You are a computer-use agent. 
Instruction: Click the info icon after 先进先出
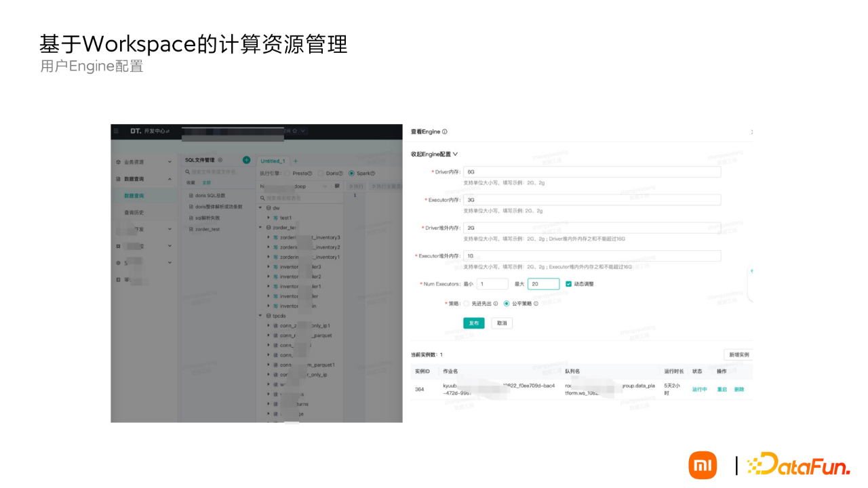point(496,304)
